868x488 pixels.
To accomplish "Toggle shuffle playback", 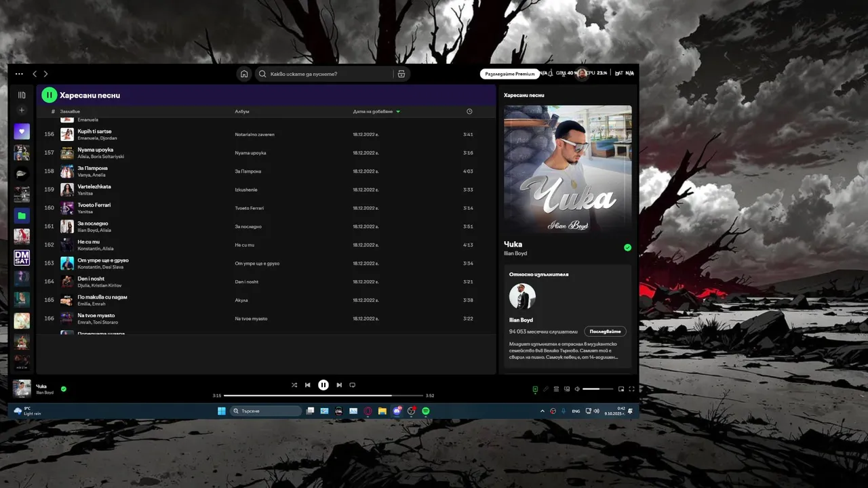I will [294, 385].
